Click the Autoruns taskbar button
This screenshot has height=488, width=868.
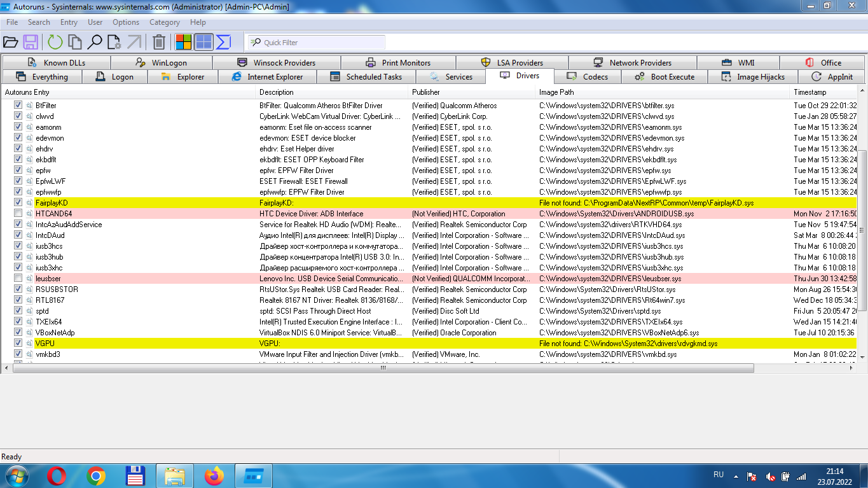coord(254,476)
